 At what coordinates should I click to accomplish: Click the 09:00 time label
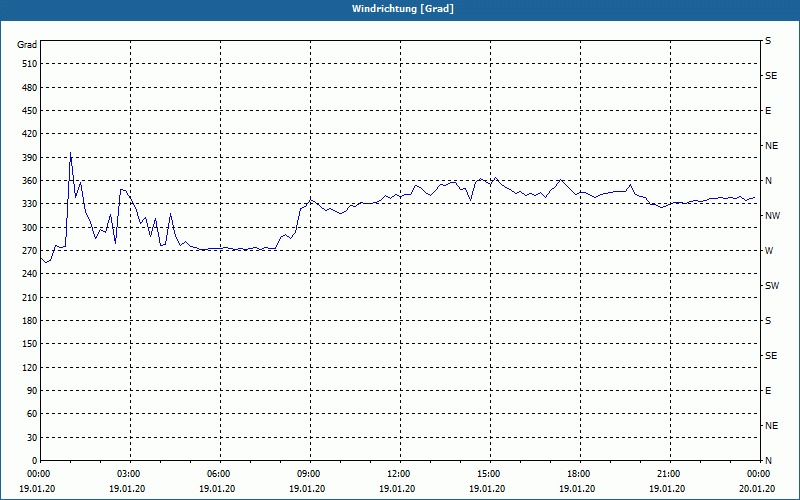coord(308,474)
